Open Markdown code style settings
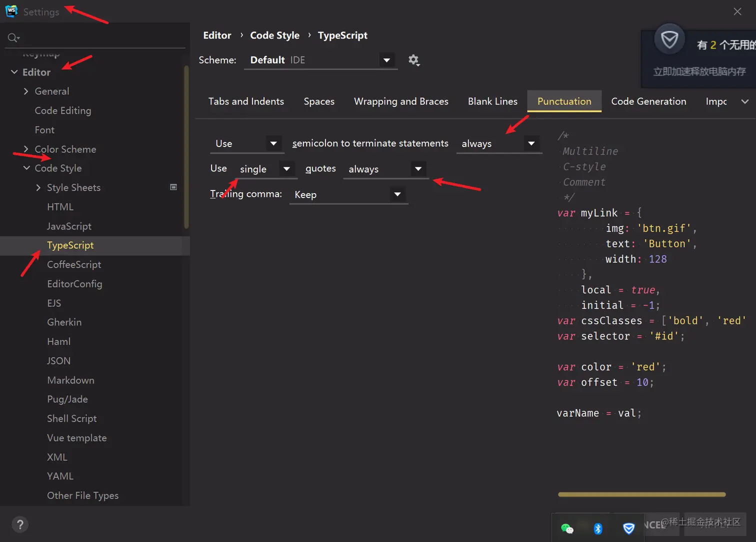Image resolution: width=756 pixels, height=542 pixels. [x=70, y=380]
